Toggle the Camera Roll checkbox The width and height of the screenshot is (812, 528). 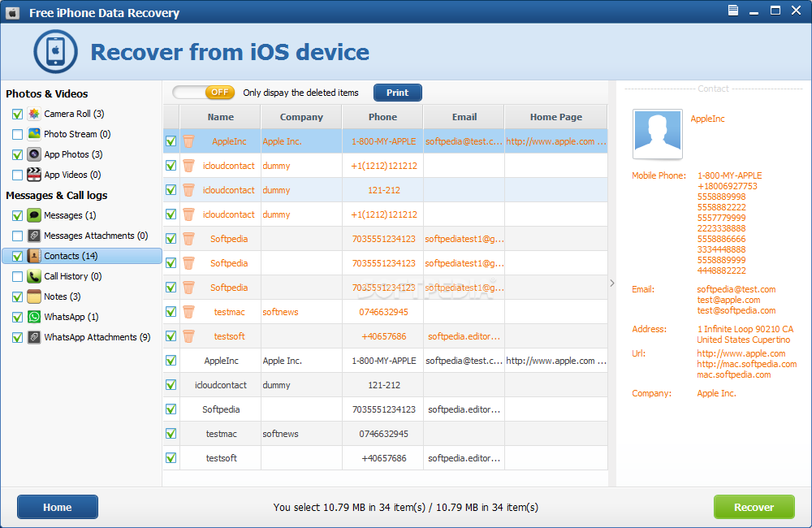click(x=17, y=114)
